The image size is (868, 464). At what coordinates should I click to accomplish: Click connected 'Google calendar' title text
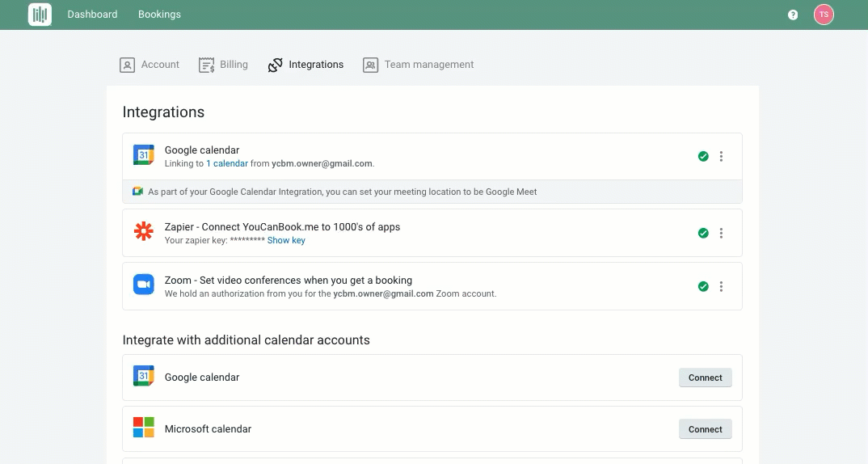click(x=202, y=150)
